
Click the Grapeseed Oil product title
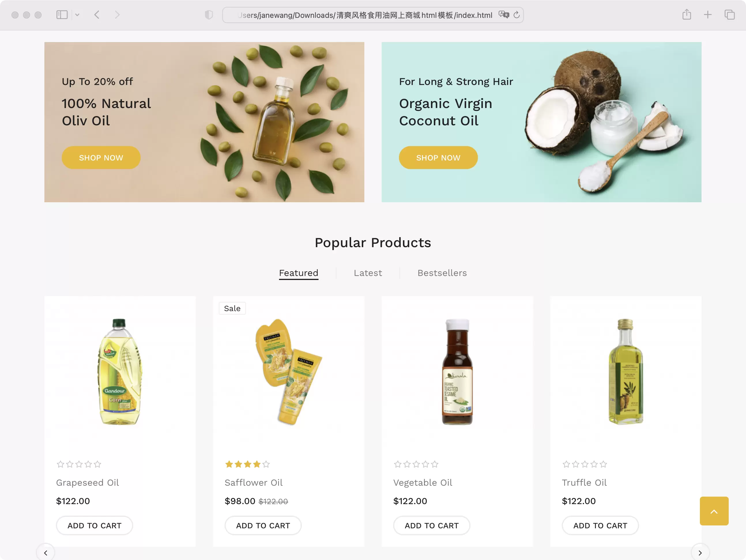pyautogui.click(x=87, y=483)
